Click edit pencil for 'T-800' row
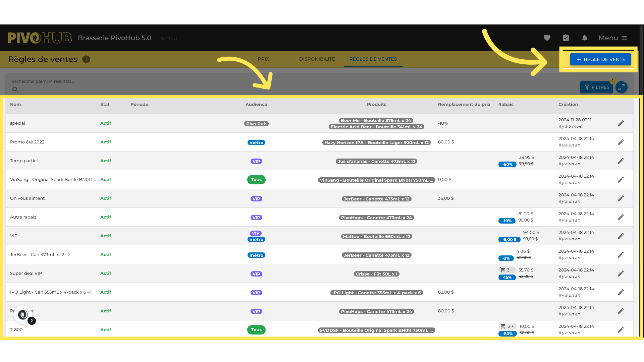 coord(621,330)
